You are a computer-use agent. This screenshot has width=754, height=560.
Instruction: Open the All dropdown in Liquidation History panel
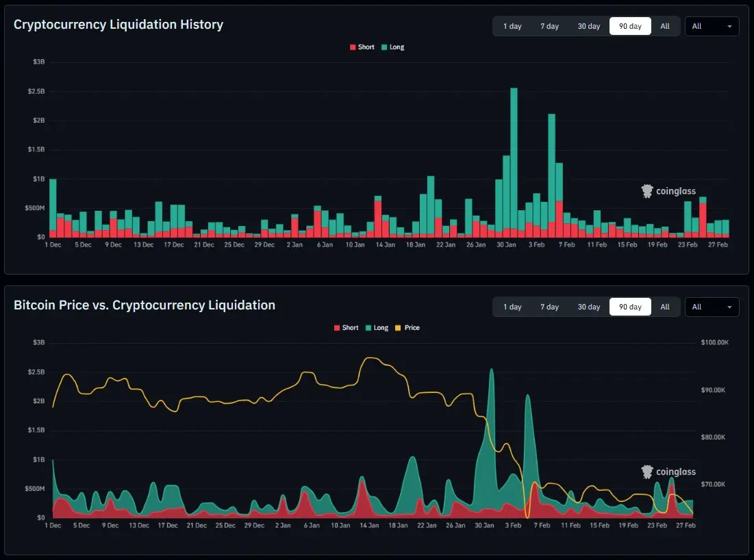coord(712,27)
